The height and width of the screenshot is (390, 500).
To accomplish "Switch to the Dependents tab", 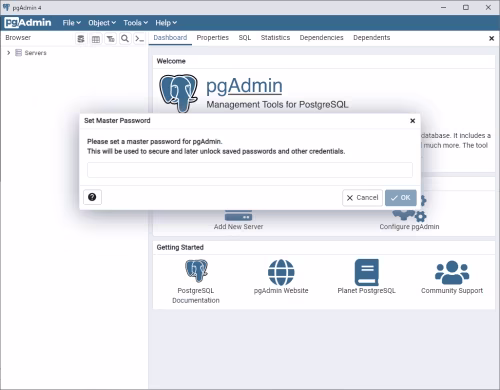I will click(x=372, y=38).
